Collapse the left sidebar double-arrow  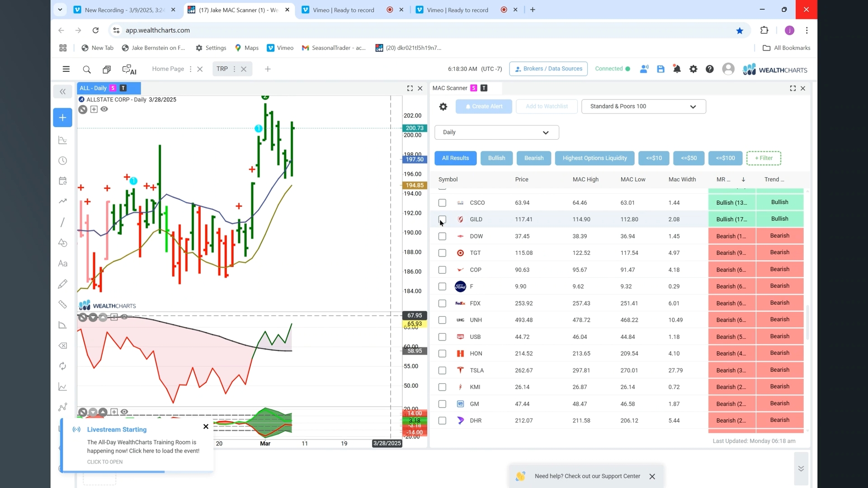(62, 92)
